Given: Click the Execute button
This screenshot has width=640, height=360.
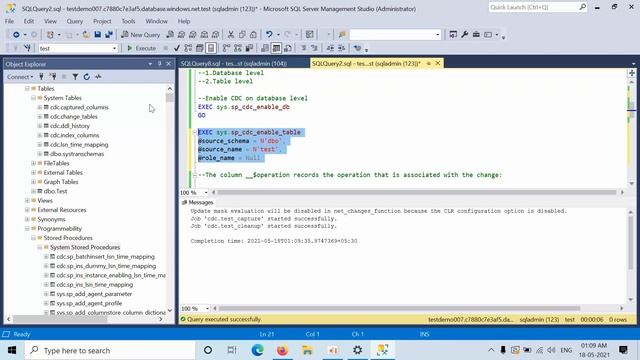Looking at the screenshot, I should click(x=141, y=48).
